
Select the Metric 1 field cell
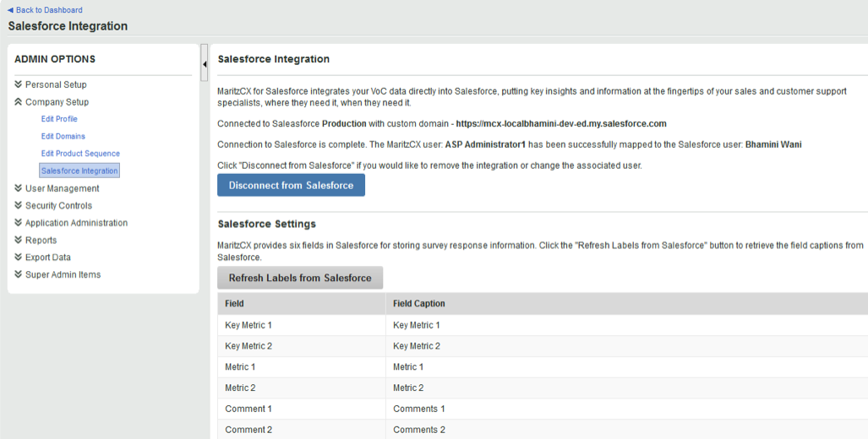(302, 367)
